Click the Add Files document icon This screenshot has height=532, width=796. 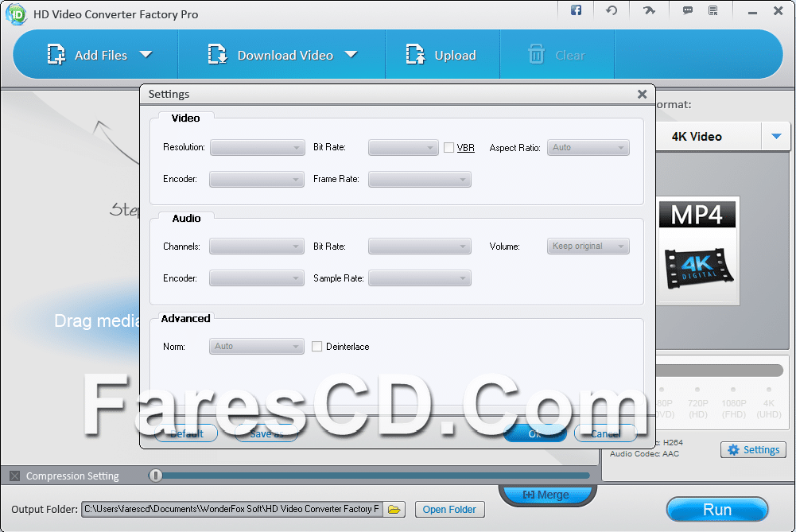pyautogui.click(x=56, y=54)
